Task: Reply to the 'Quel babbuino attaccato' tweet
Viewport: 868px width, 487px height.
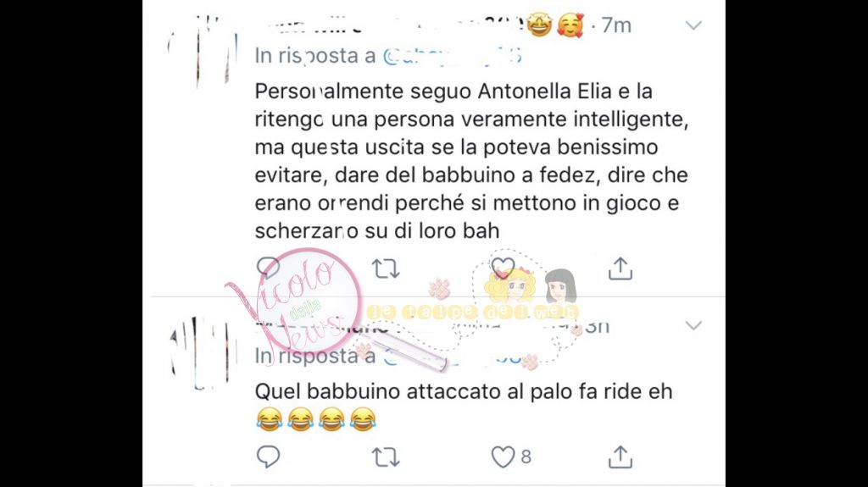Action: [269, 457]
